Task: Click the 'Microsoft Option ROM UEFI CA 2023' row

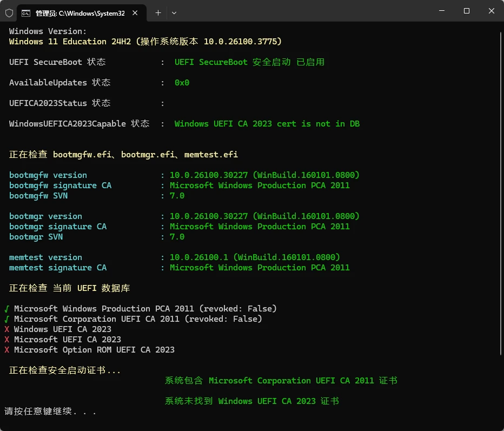Action: [x=89, y=350]
